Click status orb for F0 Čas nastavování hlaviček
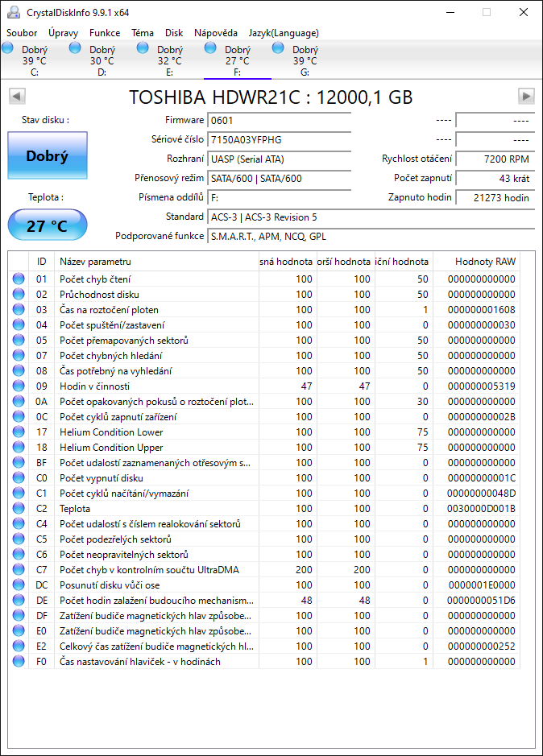The width and height of the screenshot is (543, 756). (x=19, y=661)
